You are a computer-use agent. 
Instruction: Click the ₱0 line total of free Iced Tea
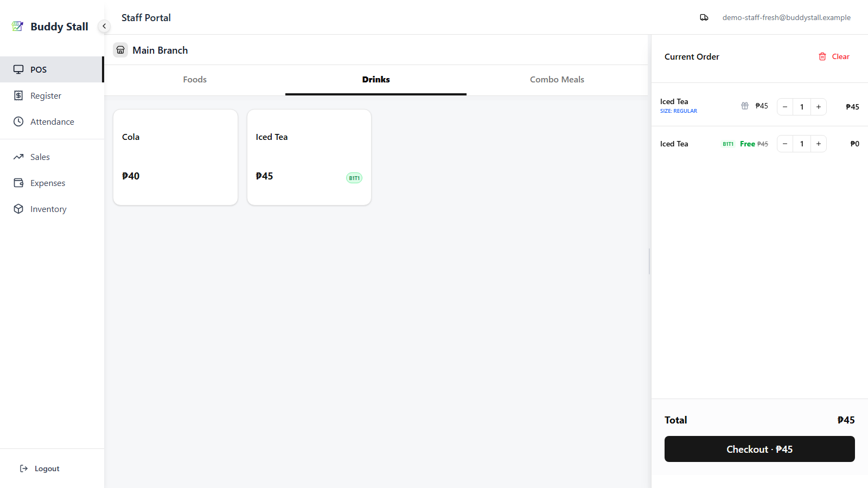pos(855,144)
